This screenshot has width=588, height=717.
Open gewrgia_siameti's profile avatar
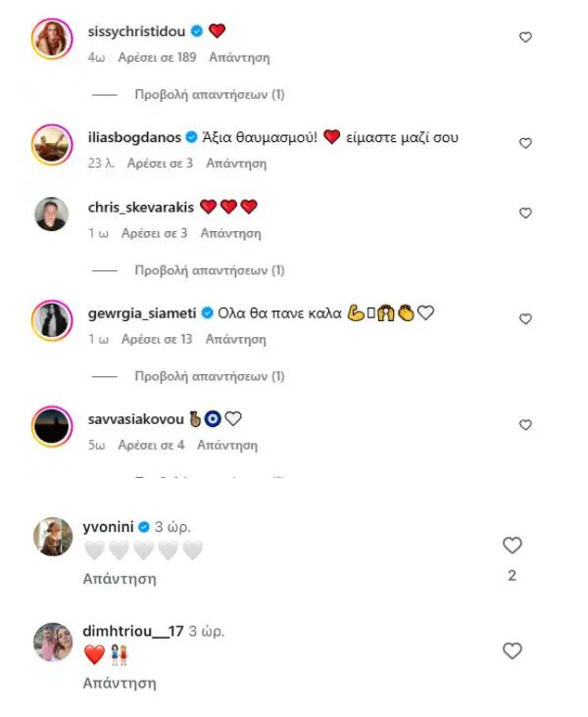tap(52, 320)
